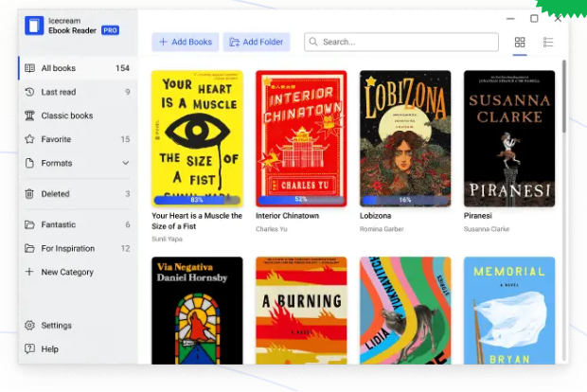Click the 52% progress bar on Interior Chinatown
Image resolution: width=587 pixels, height=392 pixels.
tap(301, 200)
